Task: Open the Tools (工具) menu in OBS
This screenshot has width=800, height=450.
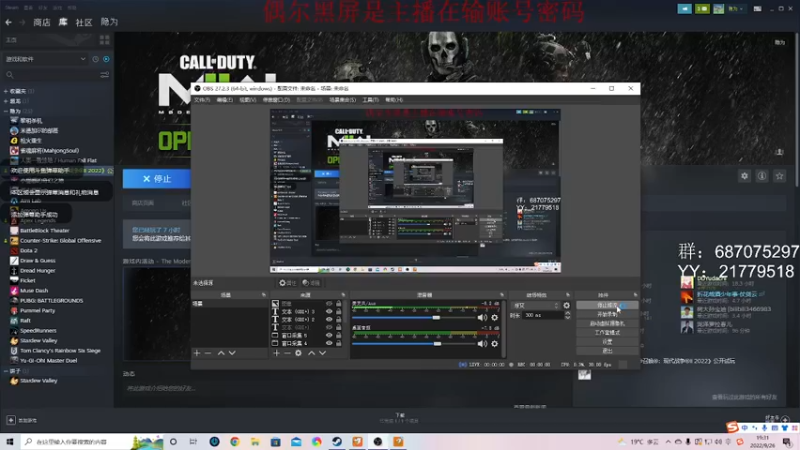Action: [x=370, y=100]
